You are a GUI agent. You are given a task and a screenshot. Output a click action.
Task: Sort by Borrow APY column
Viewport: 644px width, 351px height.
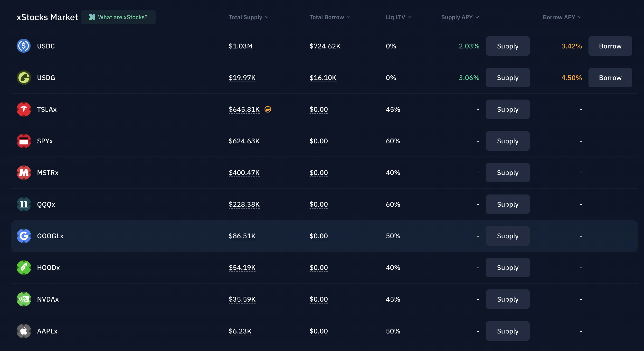pyautogui.click(x=562, y=17)
